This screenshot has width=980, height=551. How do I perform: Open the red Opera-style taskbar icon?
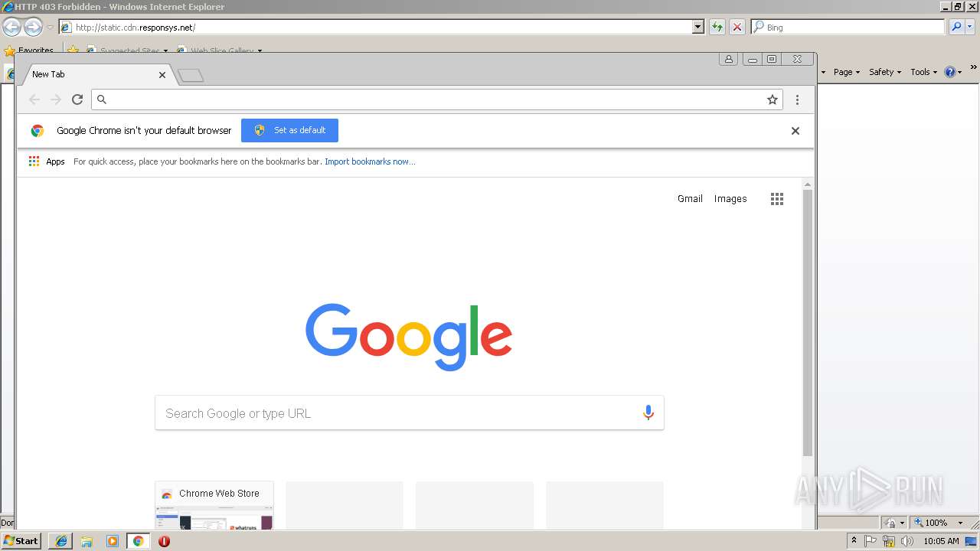[x=164, y=541]
